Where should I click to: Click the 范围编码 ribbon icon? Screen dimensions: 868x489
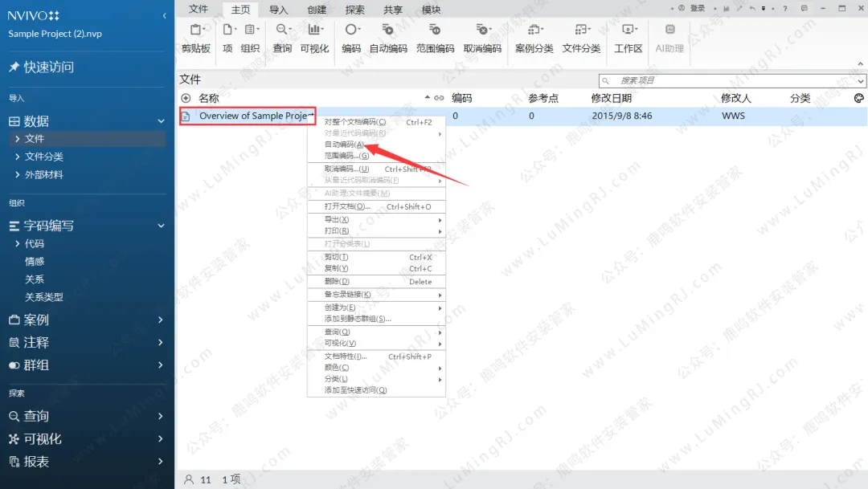pyautogui.click(x=435, y=30)
